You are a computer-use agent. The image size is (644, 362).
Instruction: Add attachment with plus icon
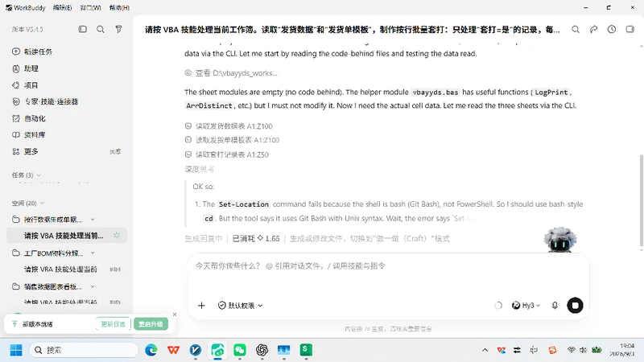click(201, 306)
